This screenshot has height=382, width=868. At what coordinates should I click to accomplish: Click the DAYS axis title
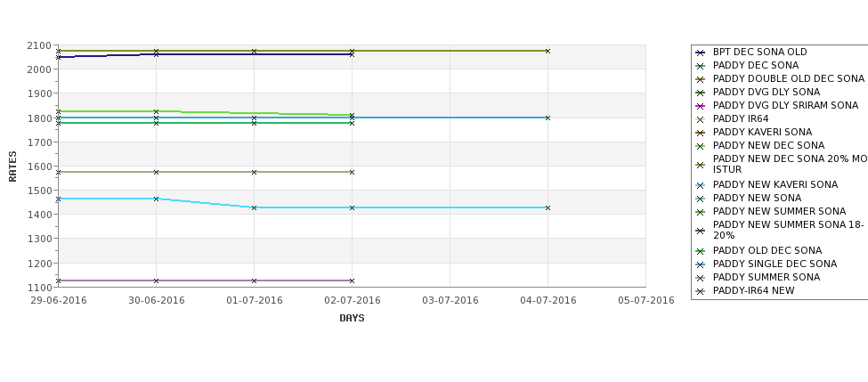(352, 319)
